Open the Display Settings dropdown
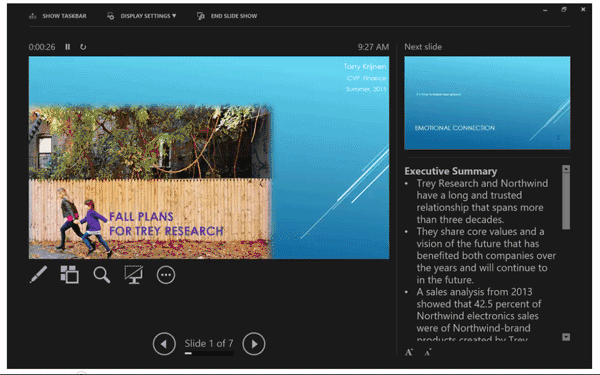The width and height of the screenshot is (600, 375). click(142, 16)
